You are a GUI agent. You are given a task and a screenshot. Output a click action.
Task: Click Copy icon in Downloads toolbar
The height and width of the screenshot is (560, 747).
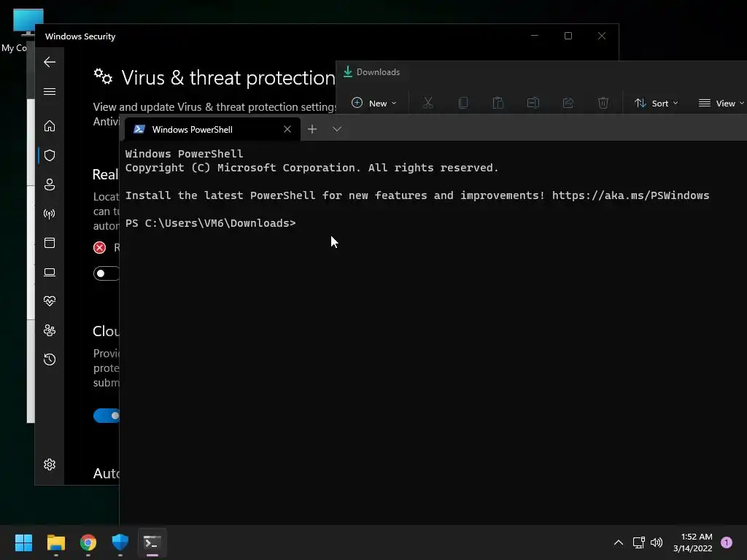pos(463,103)
